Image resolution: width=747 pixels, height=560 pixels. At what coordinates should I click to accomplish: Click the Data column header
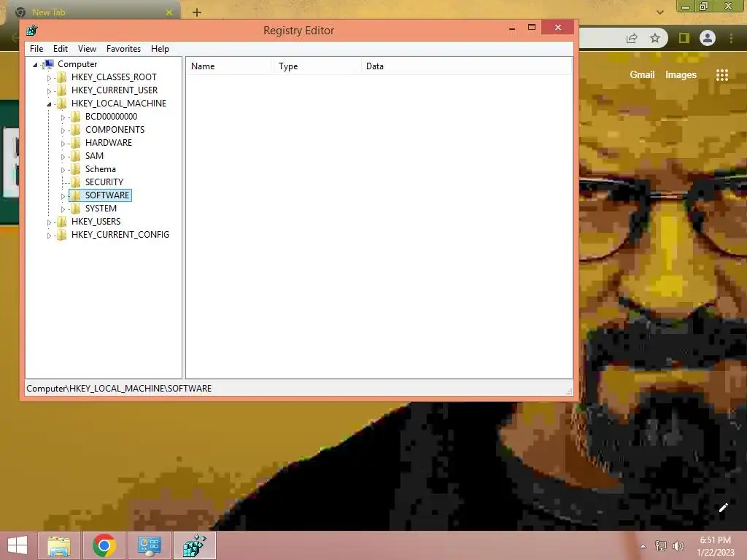(466, 66)
